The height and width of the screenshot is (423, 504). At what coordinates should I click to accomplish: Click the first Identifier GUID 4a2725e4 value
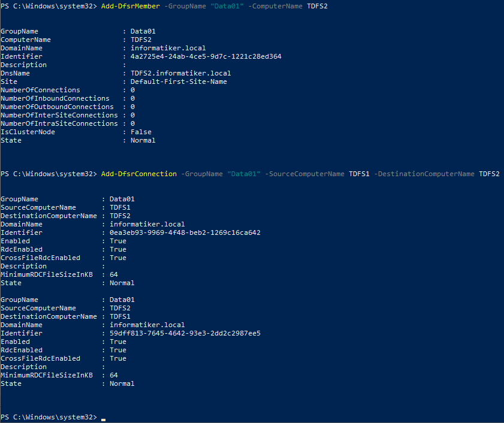point(206,56)
